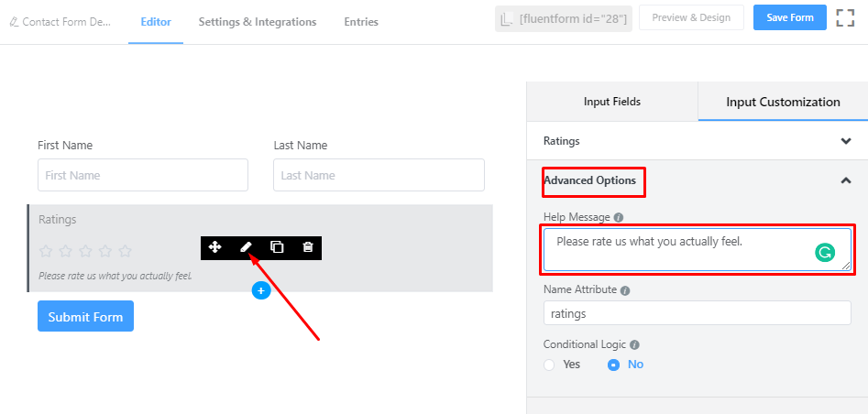Click the move (drag) icon on Ratings field
The height and width of the screenshot is (414, 868).
coord(214,247)
